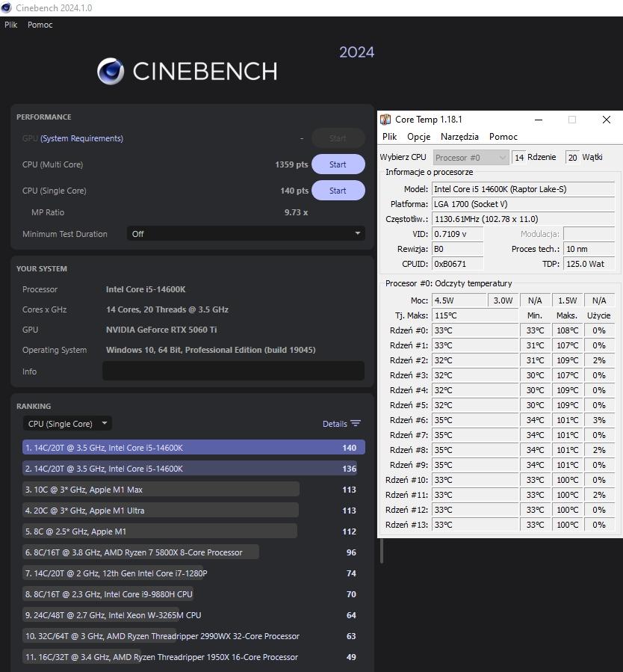Close the Core Temp window
Image resolution: width=623 pixels, height=672 pixels.
click(x=607, y=120)
